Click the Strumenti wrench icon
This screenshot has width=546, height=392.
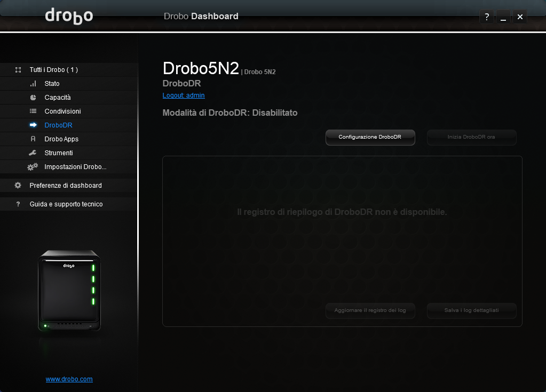point(33,153)
